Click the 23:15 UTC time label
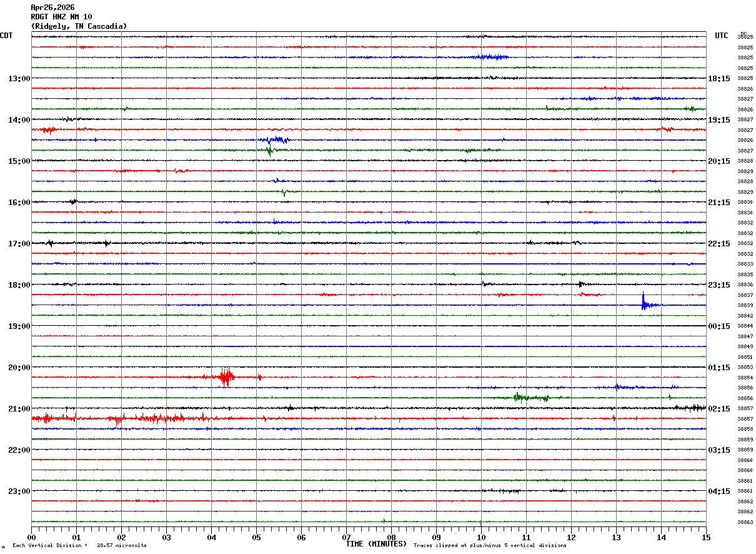 pyautogui.click(x=719, y=285)
